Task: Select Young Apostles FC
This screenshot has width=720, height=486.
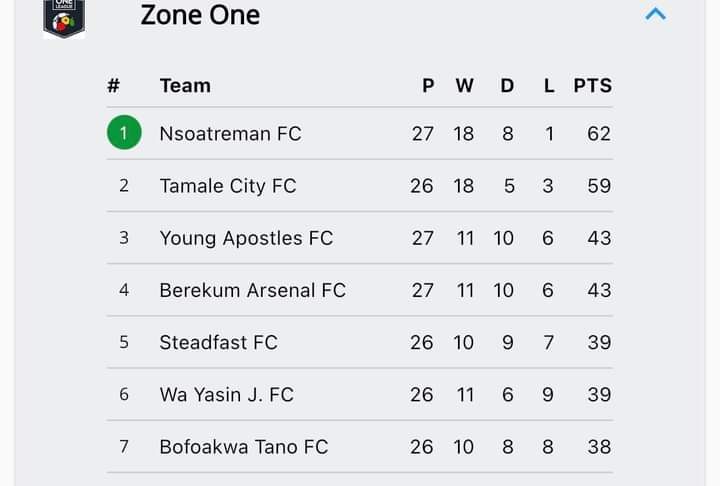Action: click(x=246, y=238)
